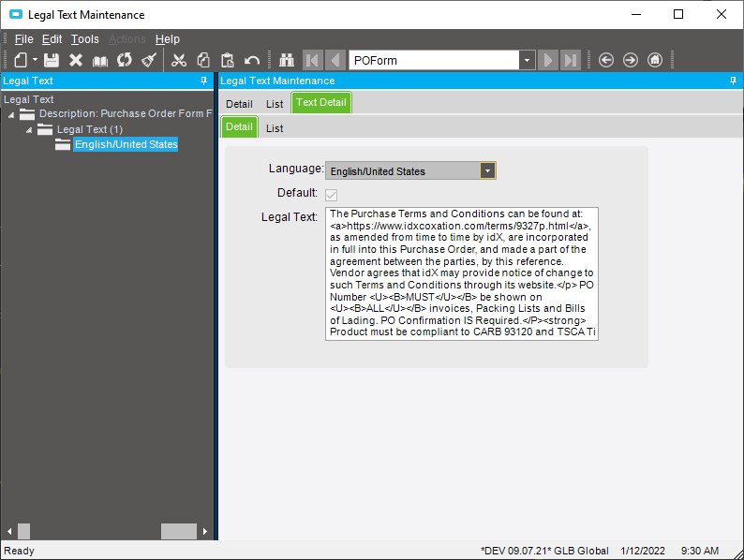The image size is (744, 560).
Task: Switch to the top-level Detail tab
Action: (x=239, y=104)
